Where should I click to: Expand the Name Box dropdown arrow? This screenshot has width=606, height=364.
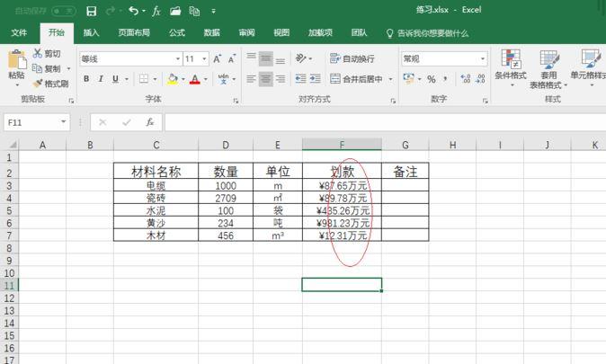tap(63, 122)
